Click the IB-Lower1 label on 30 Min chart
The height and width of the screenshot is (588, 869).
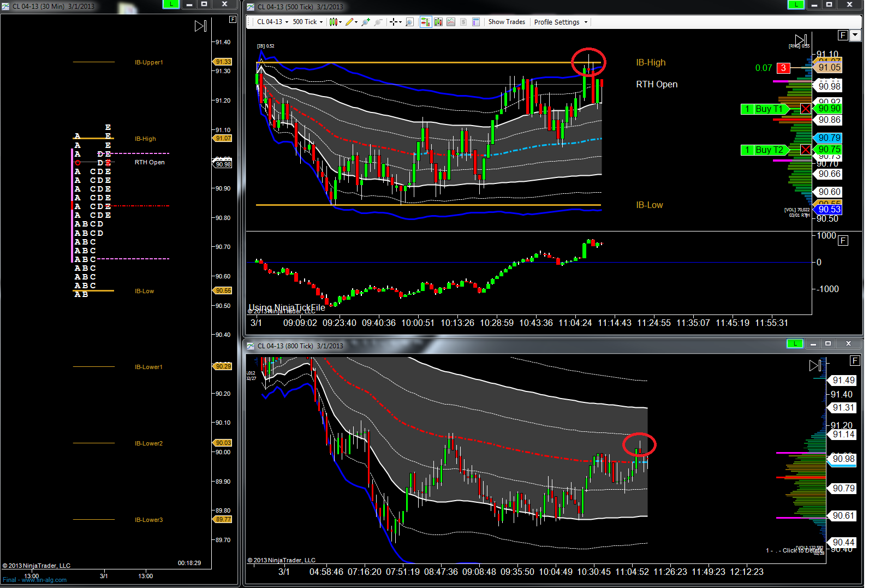[x=149, y=367]
